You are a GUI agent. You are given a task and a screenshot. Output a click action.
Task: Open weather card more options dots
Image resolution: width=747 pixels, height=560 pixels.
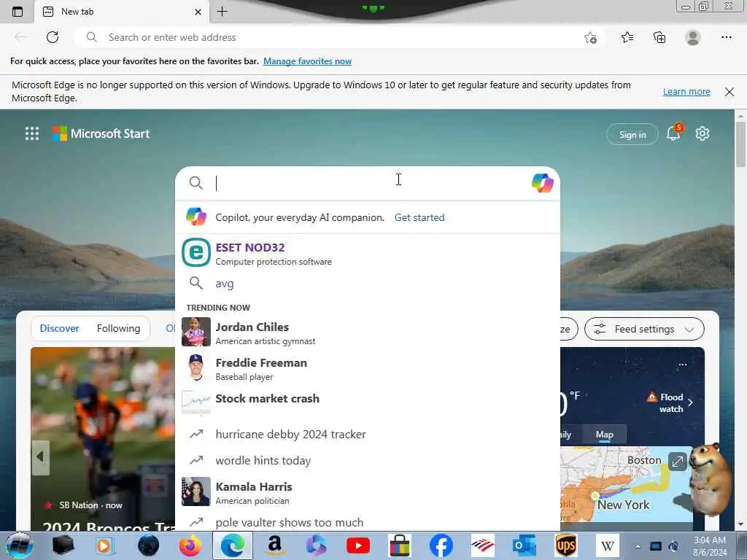(x=683, y=365)
